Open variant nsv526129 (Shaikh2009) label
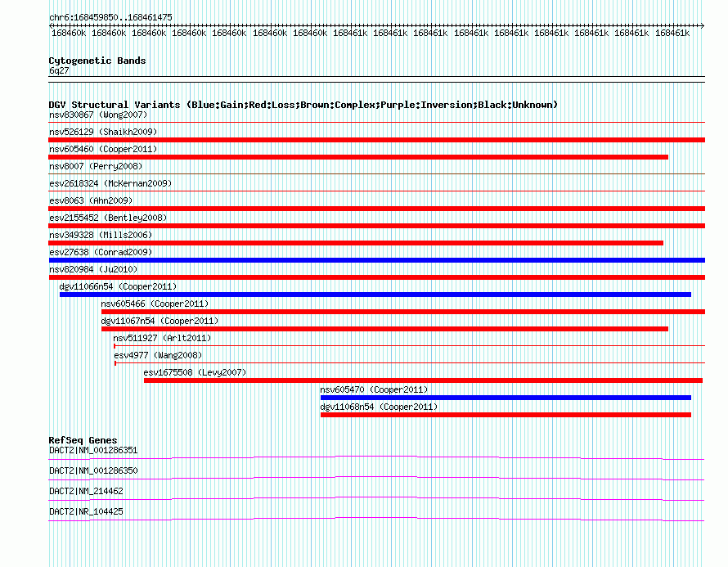The image size is (728, 567). point(103,132)
